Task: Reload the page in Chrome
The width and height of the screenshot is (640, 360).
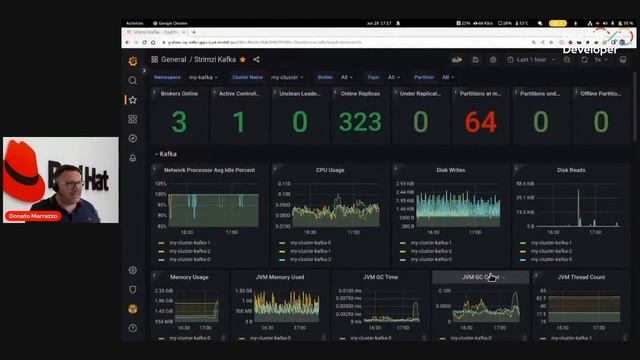Action: [x=144, y=42]
